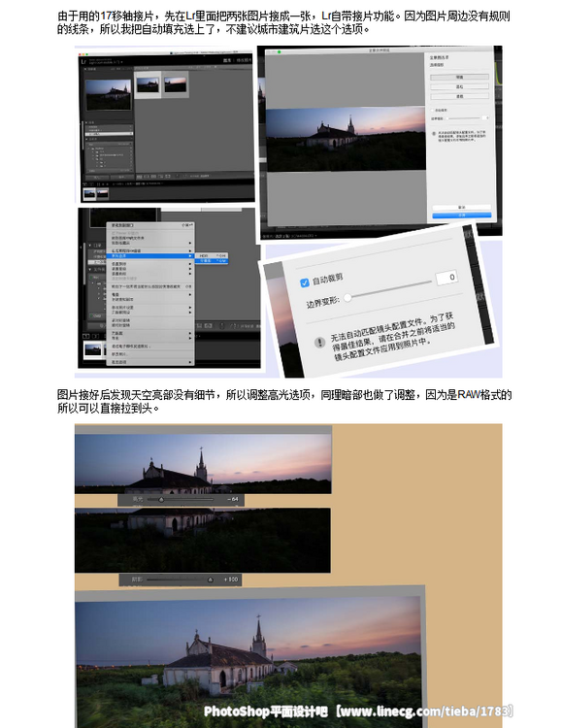Select the navigator preview image in Lightroom
Screen dimensions: 562x728
[108, 94]
